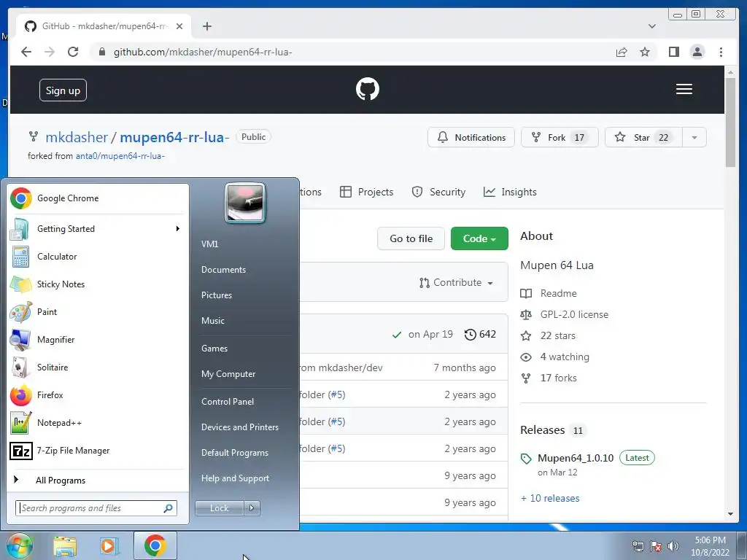Open Chrome profile avatar
Viewport: 747px width, 560px height.
(697, 52)
